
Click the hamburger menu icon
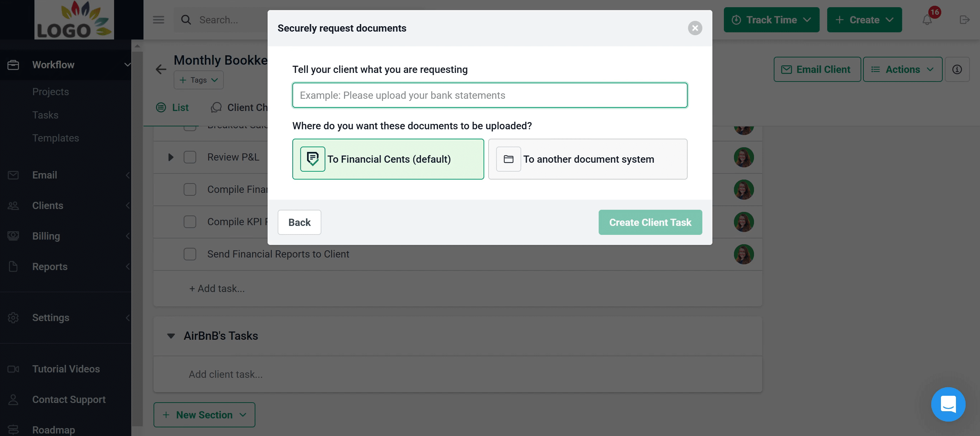point(158,20)
